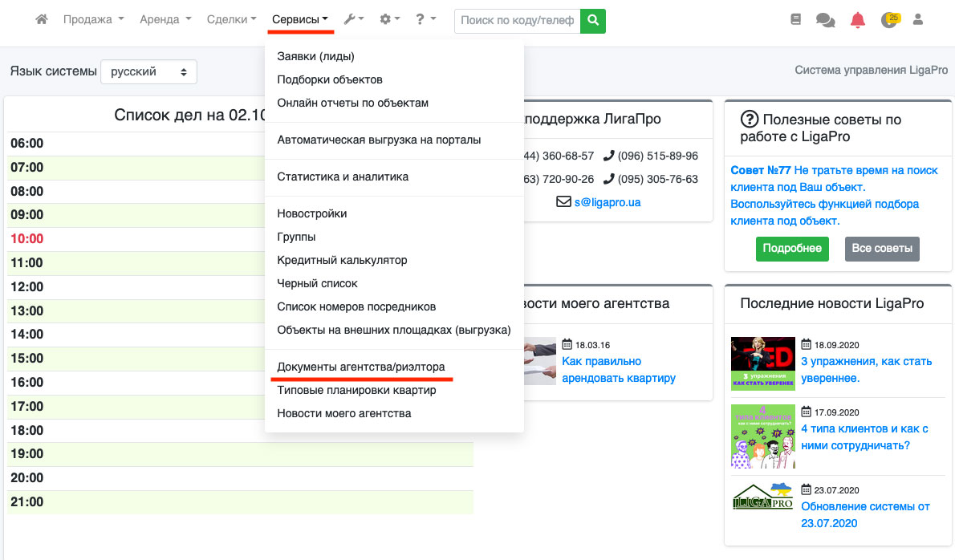Viewport: 955px width, 560px height.
Task: Open the gear settings menu
Action: [x=389, y=20]
